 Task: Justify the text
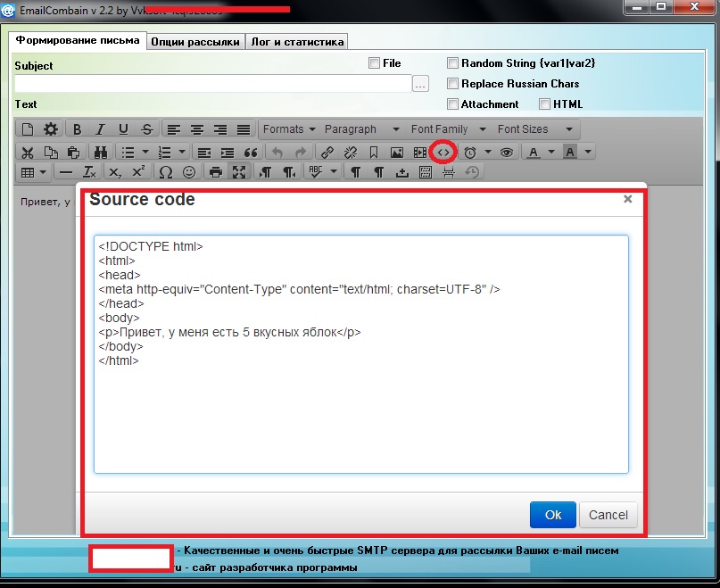[244, 129]
